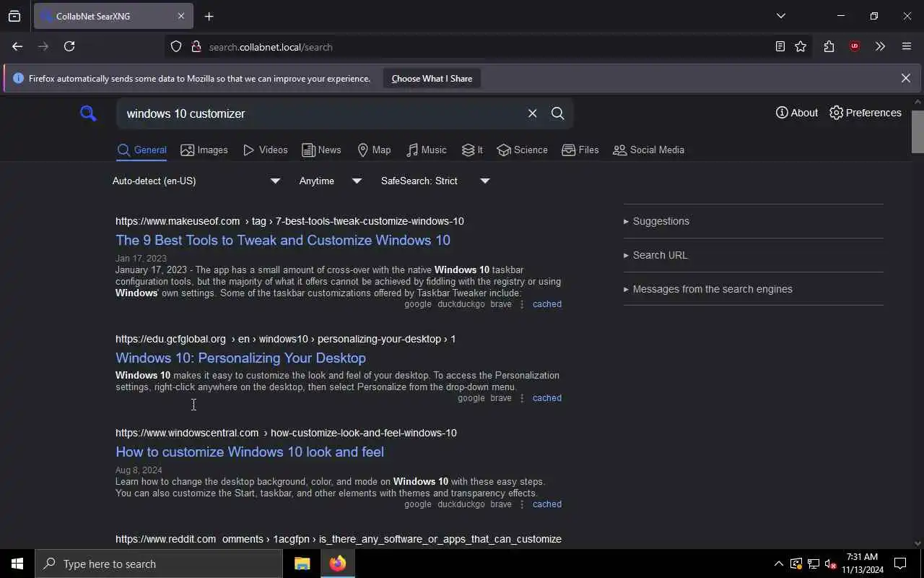Open cached copy of gcfglobal result

(546, 398)
